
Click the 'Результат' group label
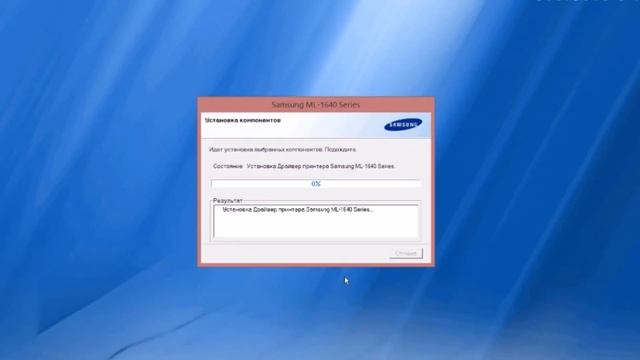pyautogui.click(x=228, y=200)
